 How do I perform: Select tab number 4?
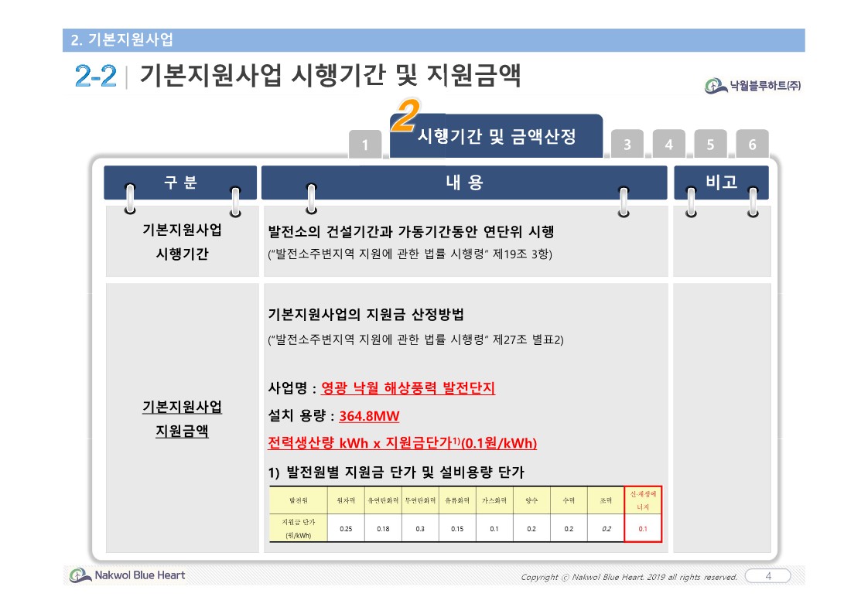(668, 145)
